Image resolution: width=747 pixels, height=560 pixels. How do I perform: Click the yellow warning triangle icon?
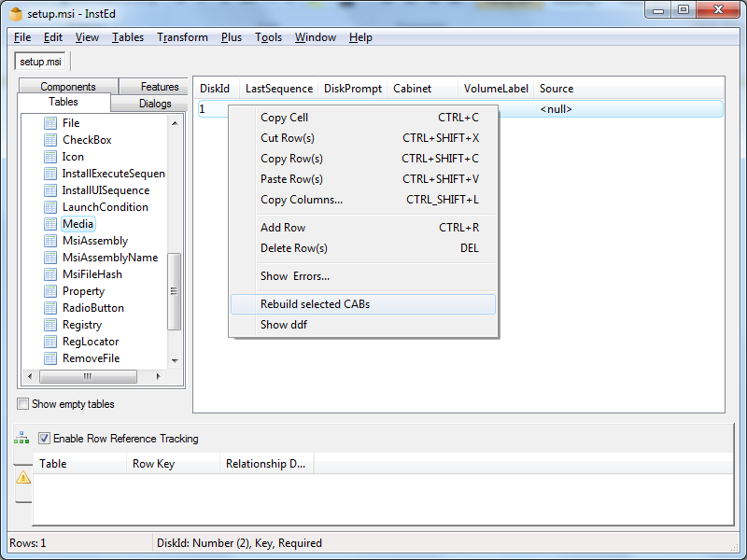[23, 477]
